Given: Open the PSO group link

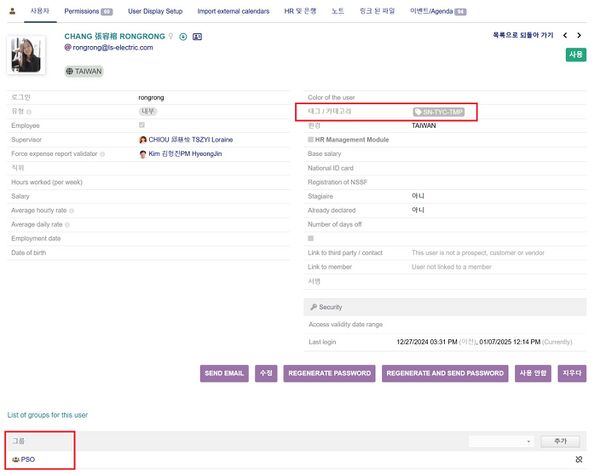Looking at the screenshot, I should [27, 459].
